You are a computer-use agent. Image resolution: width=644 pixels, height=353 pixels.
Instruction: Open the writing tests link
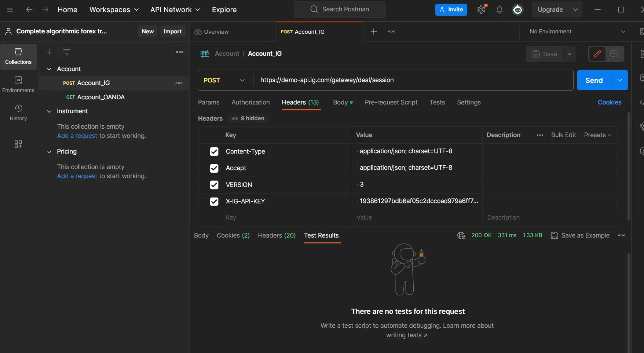[x=404, y=335]
